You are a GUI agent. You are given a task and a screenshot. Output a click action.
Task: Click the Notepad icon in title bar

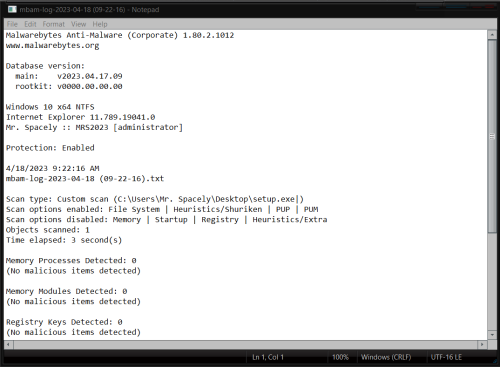click(12, 9)
